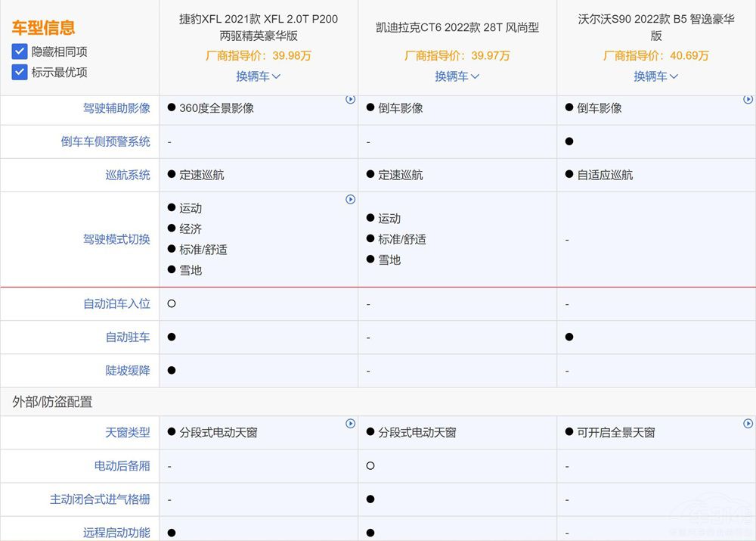Screen dimensions: 756x541
Task: Play video icon in Volvo 可开启全景天窗 cell
Action: click(x=748, y=424)
